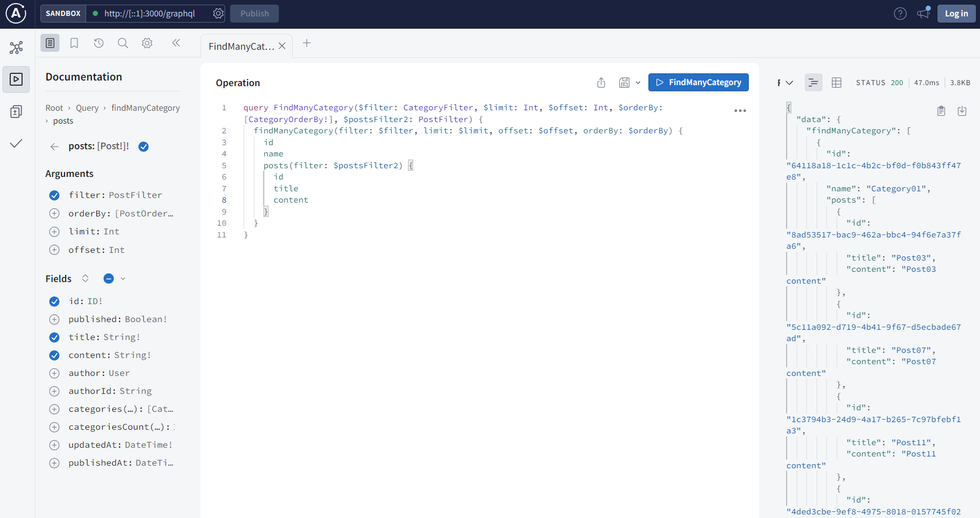The image size is (980, 518).
Task: Select the graph schema icon in left rail
Action: (16, 47)
